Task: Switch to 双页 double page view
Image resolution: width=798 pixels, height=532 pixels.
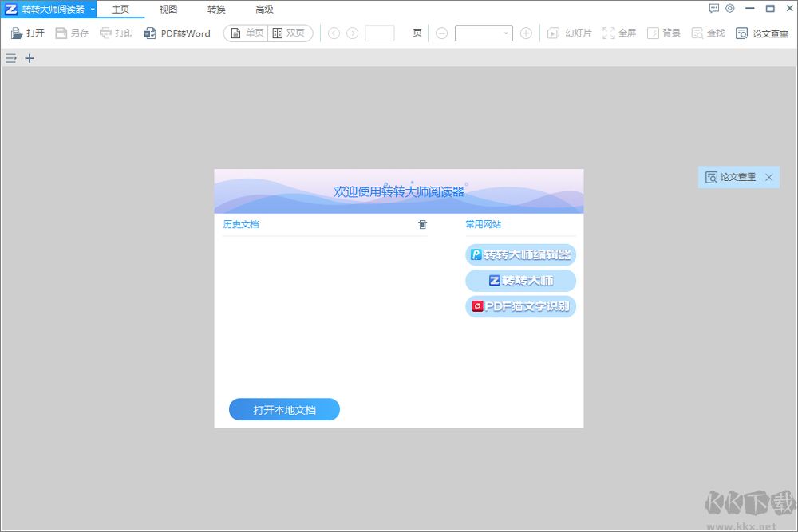Action: click(x=289, y=33)
